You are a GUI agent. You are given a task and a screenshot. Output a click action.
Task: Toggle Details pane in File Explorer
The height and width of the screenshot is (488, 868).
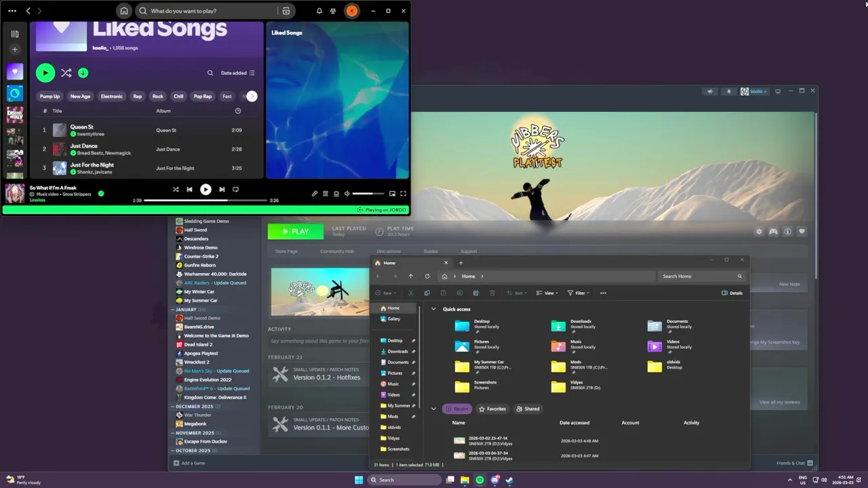pyautogui.click(x=732, y=293)
